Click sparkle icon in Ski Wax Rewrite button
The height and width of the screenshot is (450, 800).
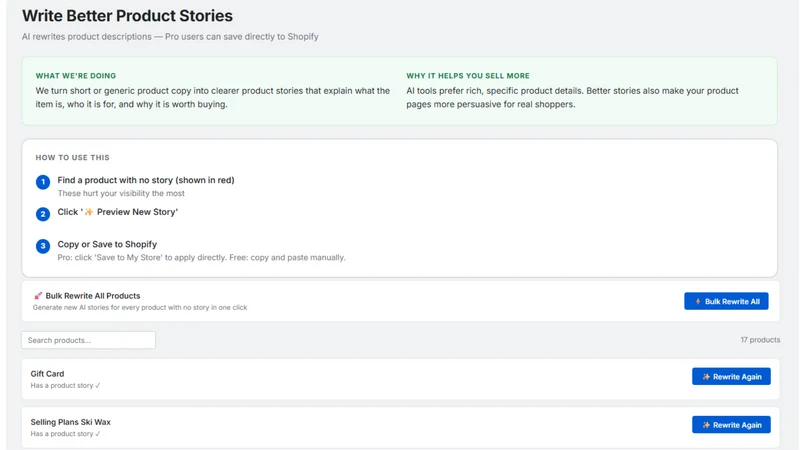(x=706, y=424)
